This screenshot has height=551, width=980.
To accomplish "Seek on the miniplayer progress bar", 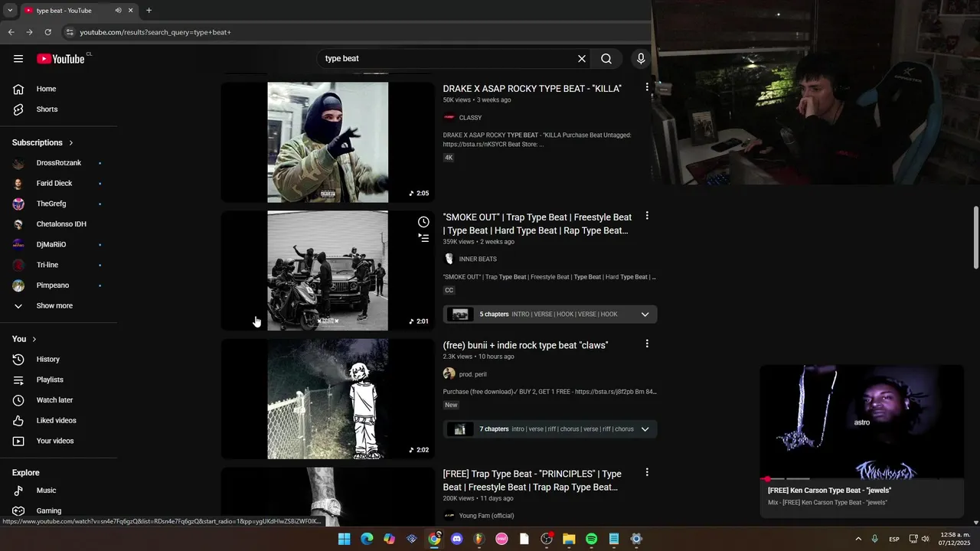I will click(861, 479).
